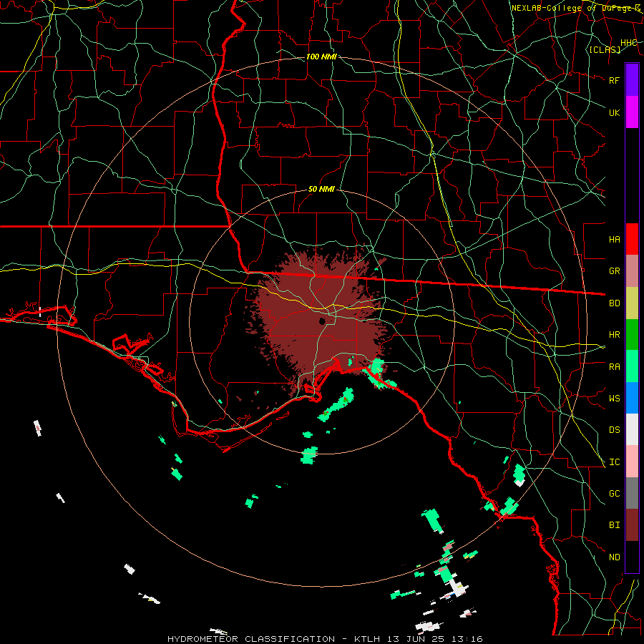The height and width of the screenshot is (644, 644).
Task: Select the gray GC legend swatch
Action: [632, 493]
